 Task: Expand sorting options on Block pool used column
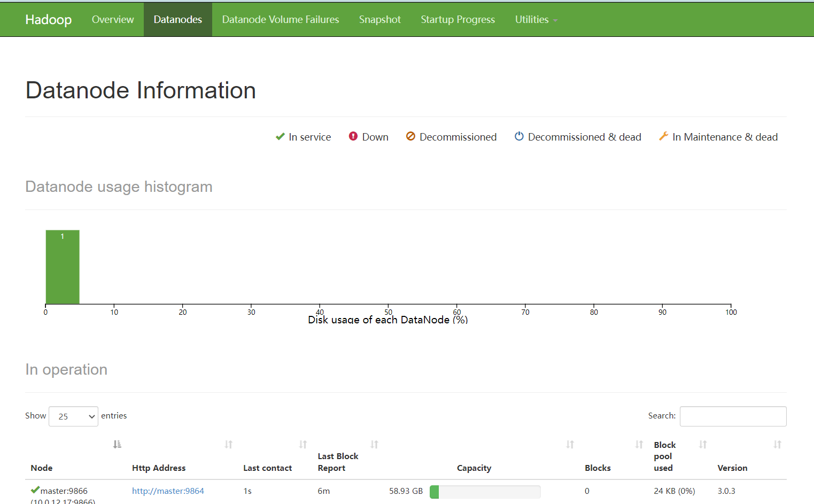pos(702,444)
